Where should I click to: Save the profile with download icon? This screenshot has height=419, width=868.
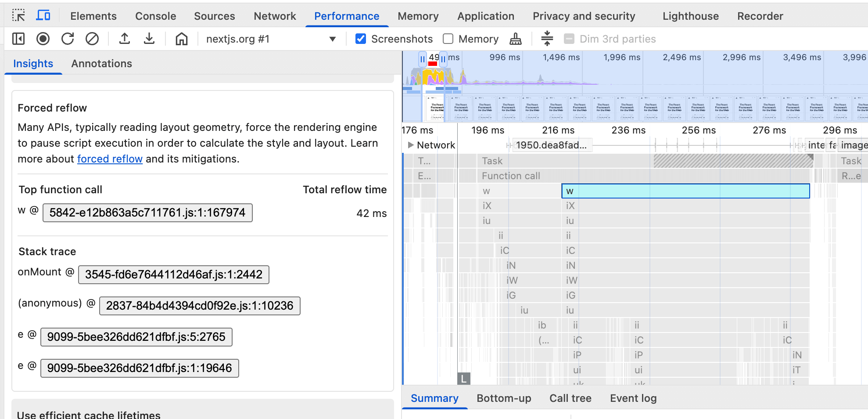point(149,39)
